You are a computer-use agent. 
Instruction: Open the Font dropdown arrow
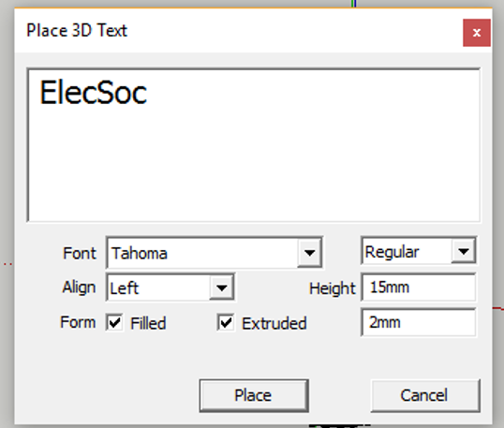coord(309,253)
